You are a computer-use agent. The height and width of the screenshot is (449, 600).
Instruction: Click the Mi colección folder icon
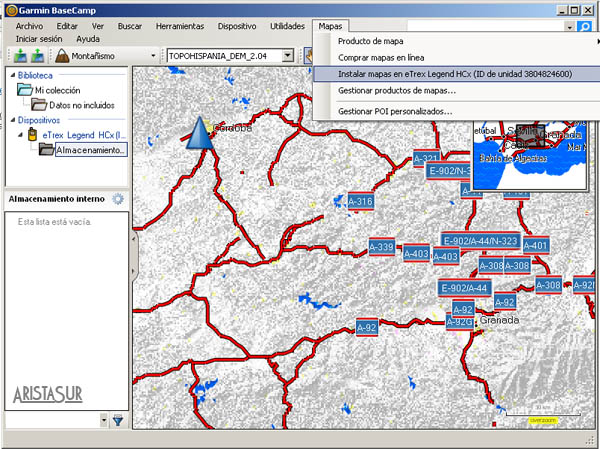click(x=25, y=90)
